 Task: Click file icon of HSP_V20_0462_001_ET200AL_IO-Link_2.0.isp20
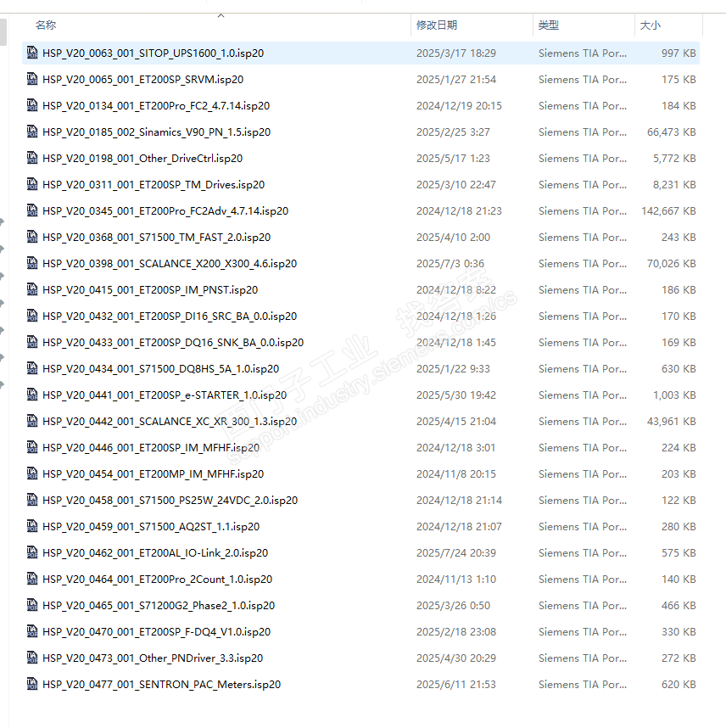pyautogui.click(x=32, y=552)
